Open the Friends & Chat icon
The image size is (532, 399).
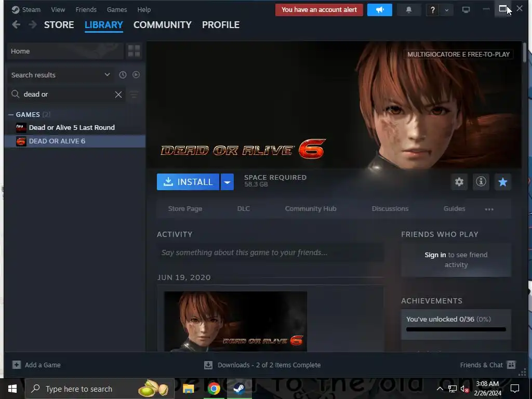(x=511, y=365)
